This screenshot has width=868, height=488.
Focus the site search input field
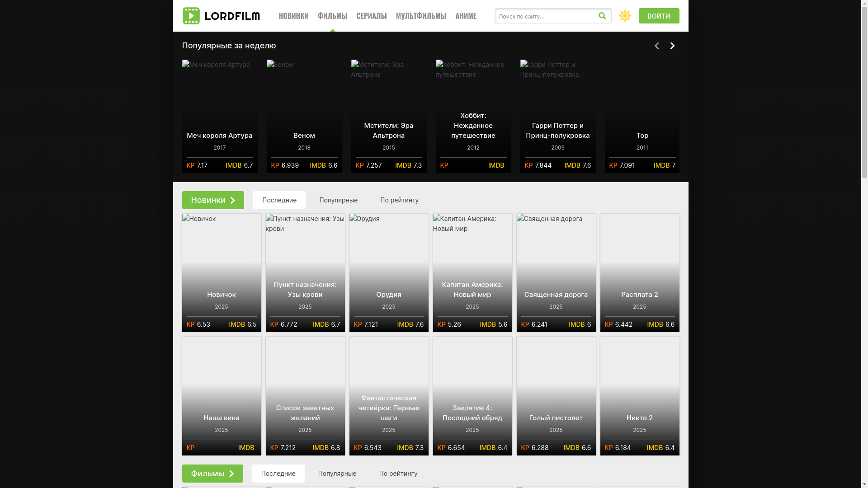545,16
